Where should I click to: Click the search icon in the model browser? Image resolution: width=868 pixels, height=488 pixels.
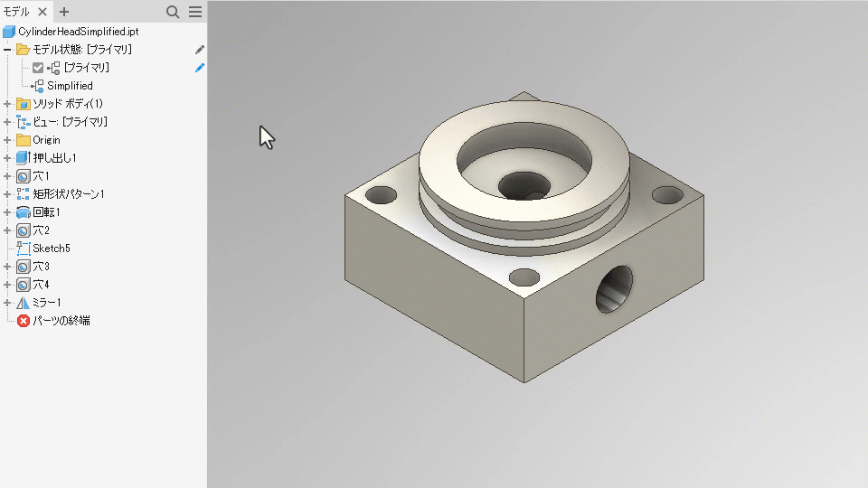(x=173, y=12)
